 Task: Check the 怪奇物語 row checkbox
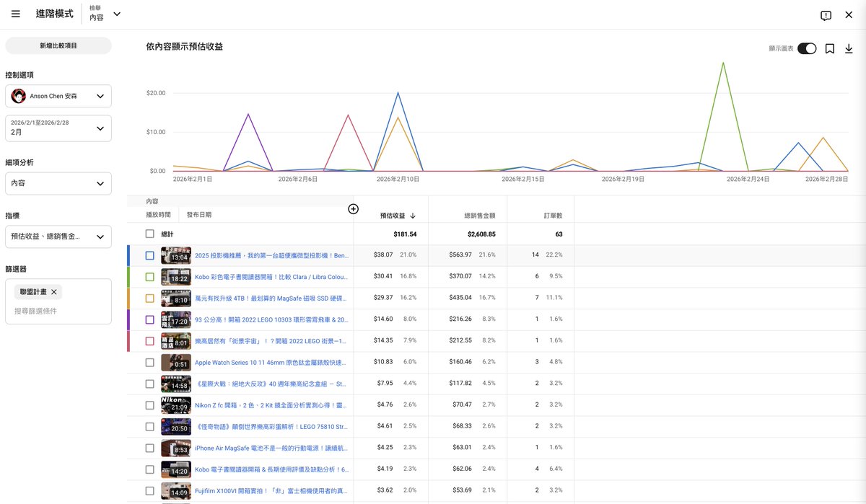tap(149, 427)
